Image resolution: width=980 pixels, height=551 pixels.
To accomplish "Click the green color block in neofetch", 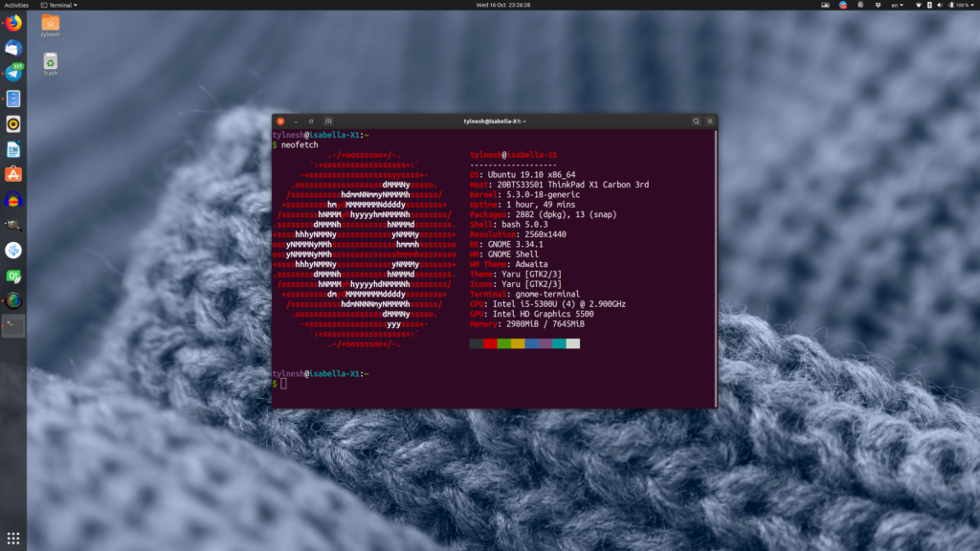I will 503,343.
